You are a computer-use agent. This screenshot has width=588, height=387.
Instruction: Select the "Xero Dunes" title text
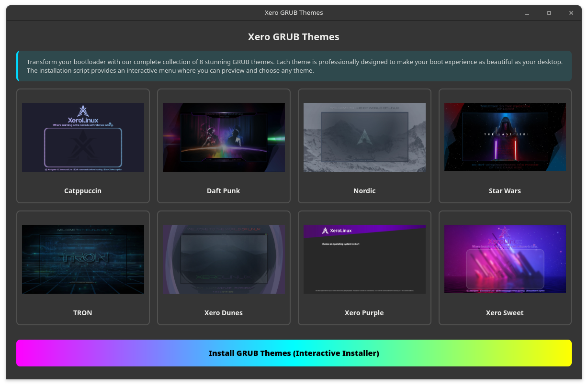(224, 313)
